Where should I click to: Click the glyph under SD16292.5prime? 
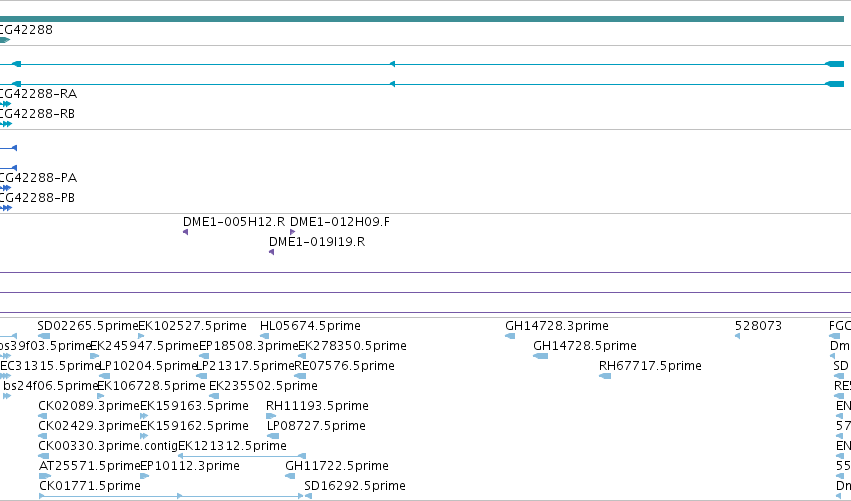(x=308, y=496)
